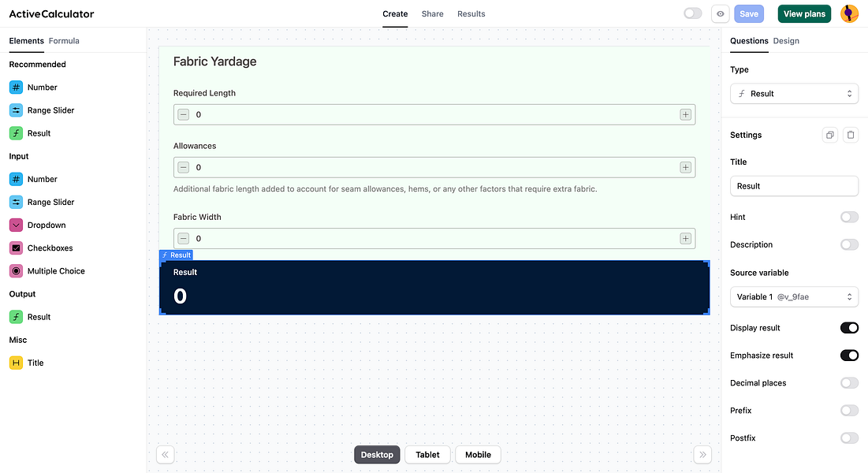868x473 pixels.
Task: Enable the Decimal places toggle
Action: click(x=849, y=382)
